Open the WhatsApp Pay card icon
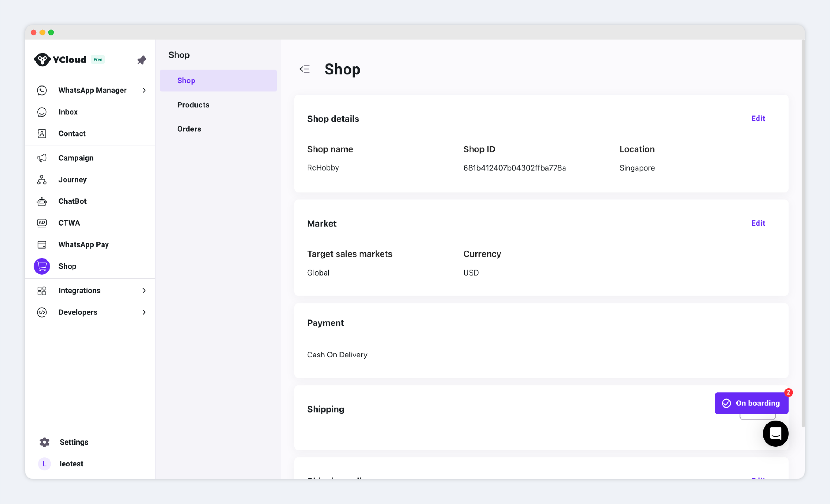The height and width of the screenshot is (504, 830). coord(42,244)
